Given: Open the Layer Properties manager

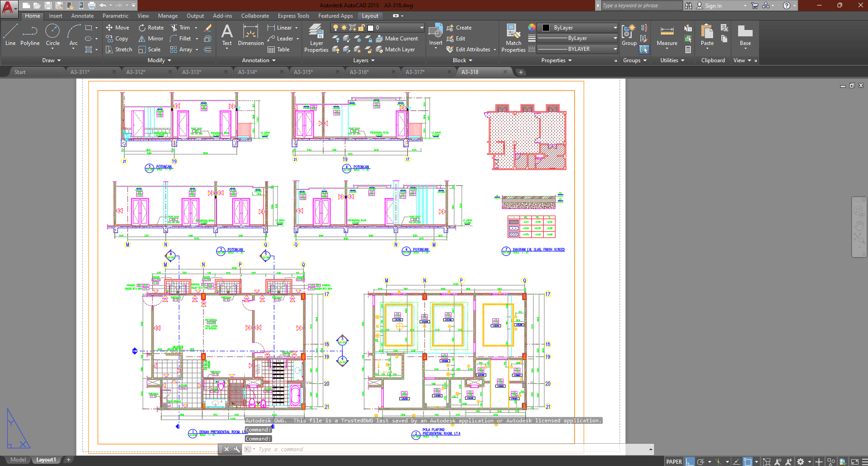Looking at the screenshot, I should point(316,38).
